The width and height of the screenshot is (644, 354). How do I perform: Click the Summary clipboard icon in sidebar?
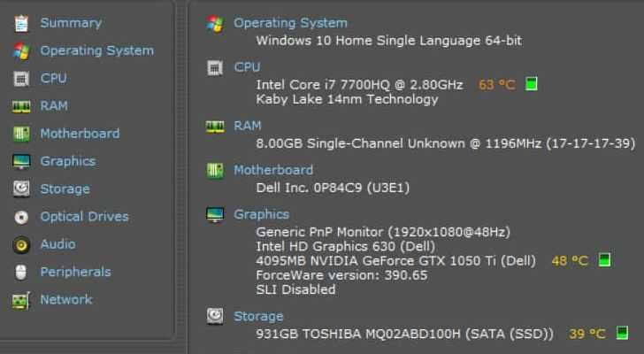pos(21,23)
